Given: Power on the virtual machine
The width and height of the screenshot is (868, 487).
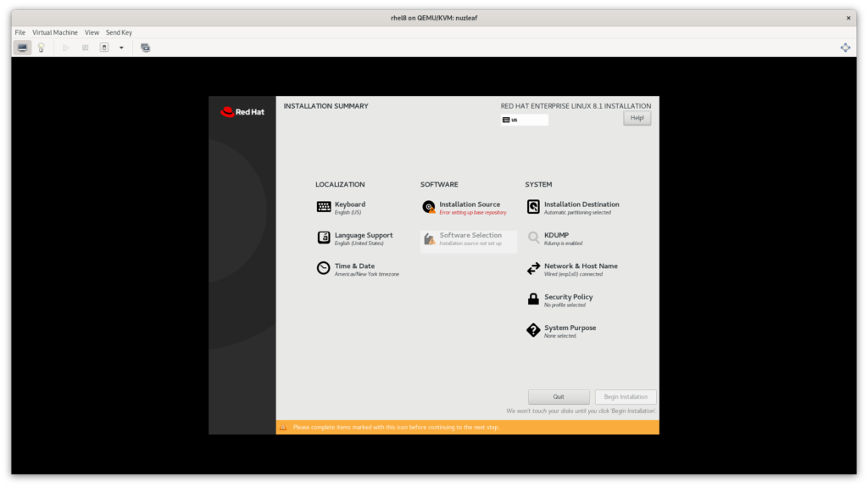Looking at the screenshot, I should (x=66, y=48).
